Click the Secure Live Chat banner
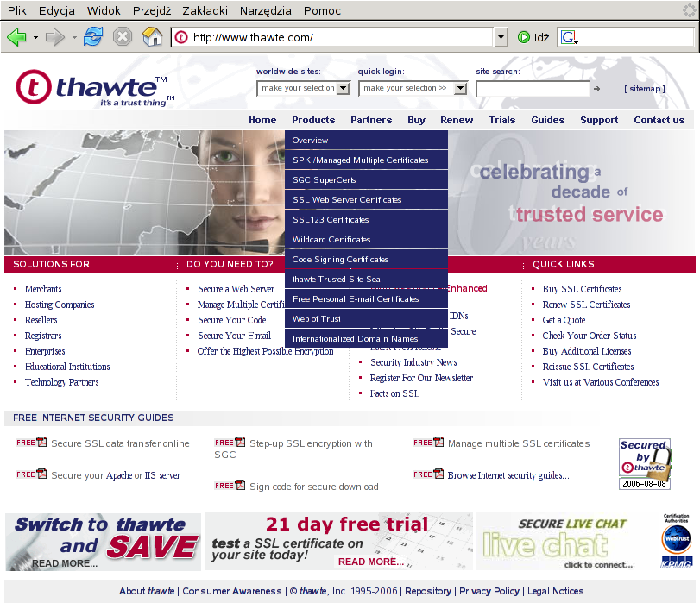The image size is (700, 603). pos(565,541)
